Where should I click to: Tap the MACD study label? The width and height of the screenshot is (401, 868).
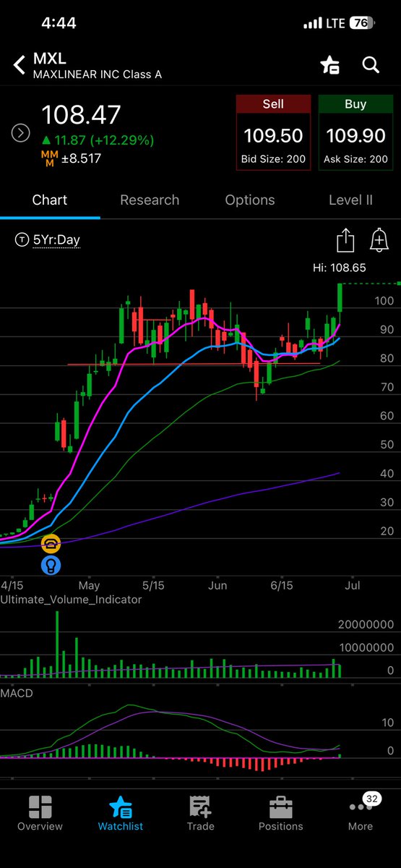17,693
